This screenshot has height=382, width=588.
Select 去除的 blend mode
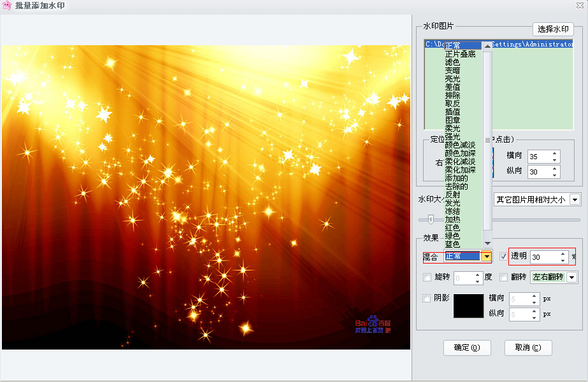click(456, 187)
